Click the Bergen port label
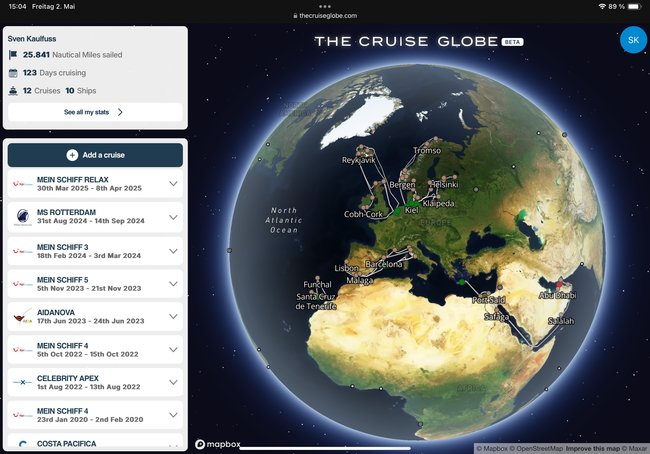The width and height of the screenshot is (650, 454). (402, 185)
